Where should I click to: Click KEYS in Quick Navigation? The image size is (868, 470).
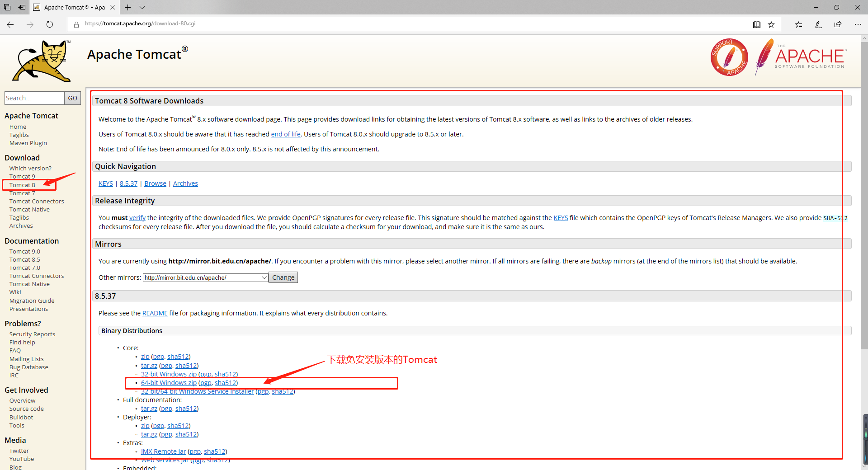[106, 183]
